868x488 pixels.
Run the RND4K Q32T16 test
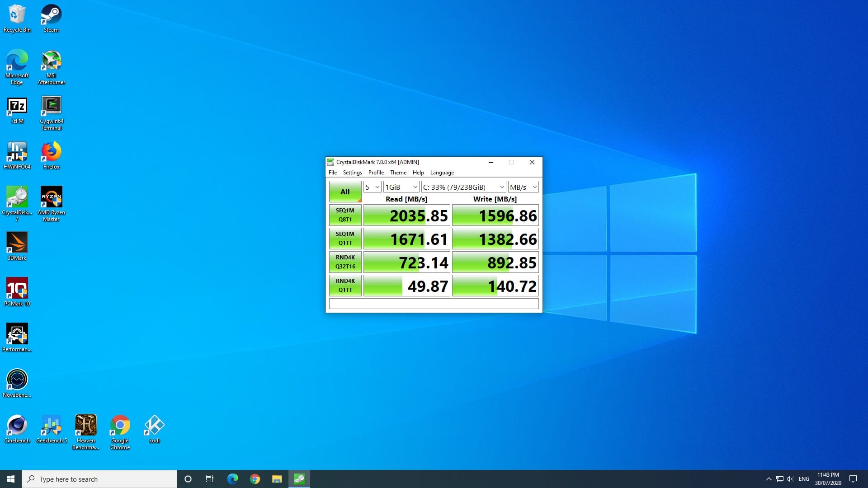click(345, 262)
